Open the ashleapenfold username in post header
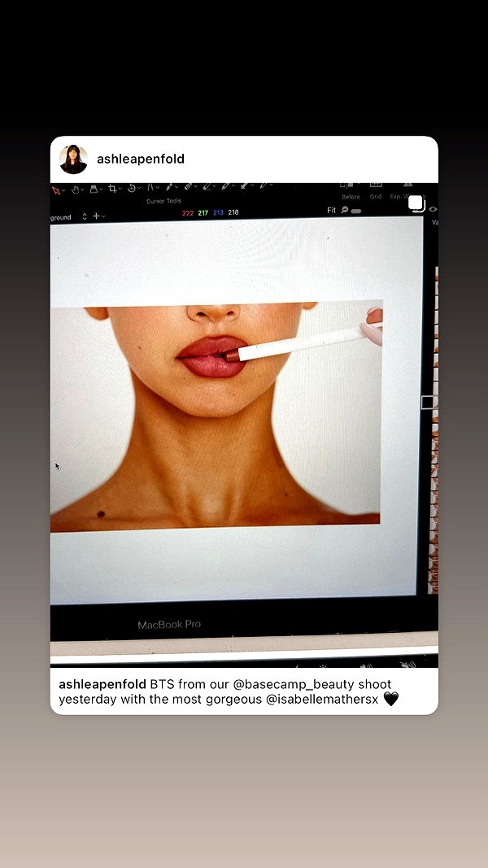488x868 pixels. click(141, 159)
